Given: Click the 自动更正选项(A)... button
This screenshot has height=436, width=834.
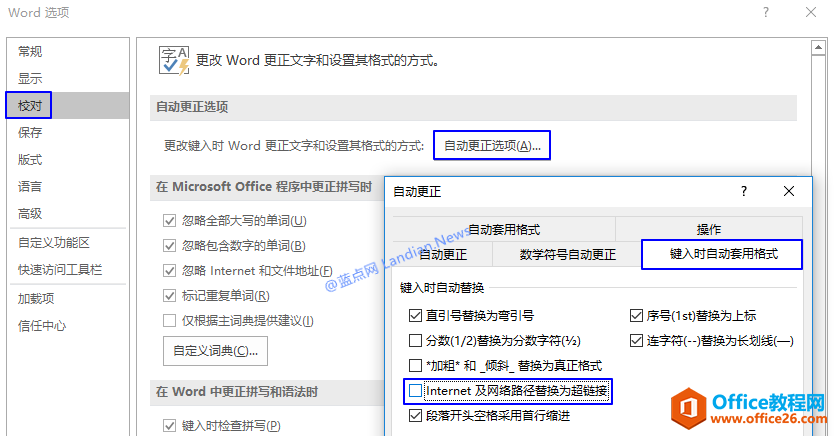Looking at the screenshot, I should click(492, 145).
